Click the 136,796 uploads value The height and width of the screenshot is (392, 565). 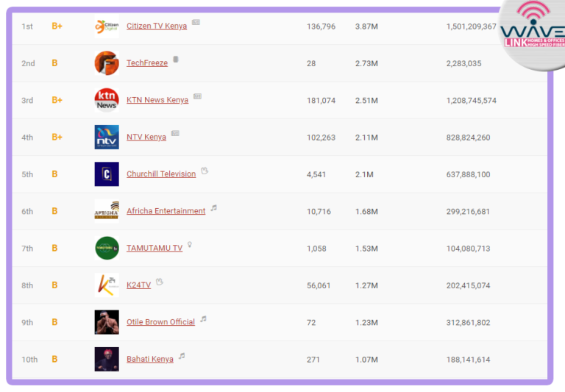click(x=321, y=26)
